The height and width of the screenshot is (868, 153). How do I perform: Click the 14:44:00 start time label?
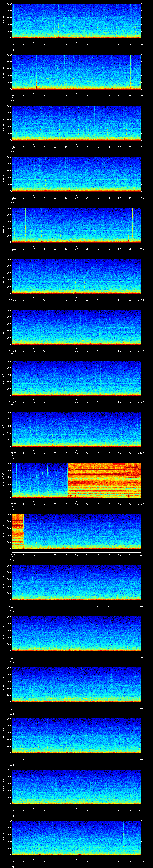pos(12,44)
